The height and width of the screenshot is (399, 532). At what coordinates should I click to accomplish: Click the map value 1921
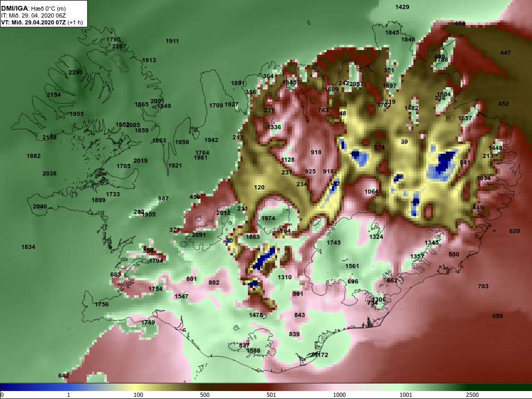click(175, 165)
